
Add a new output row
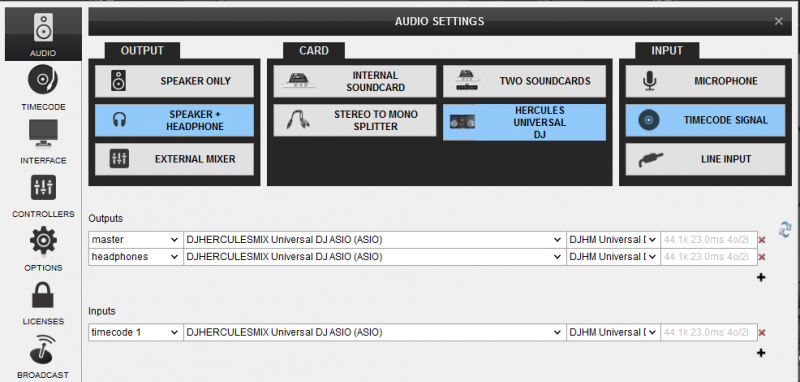click(761, 277)
